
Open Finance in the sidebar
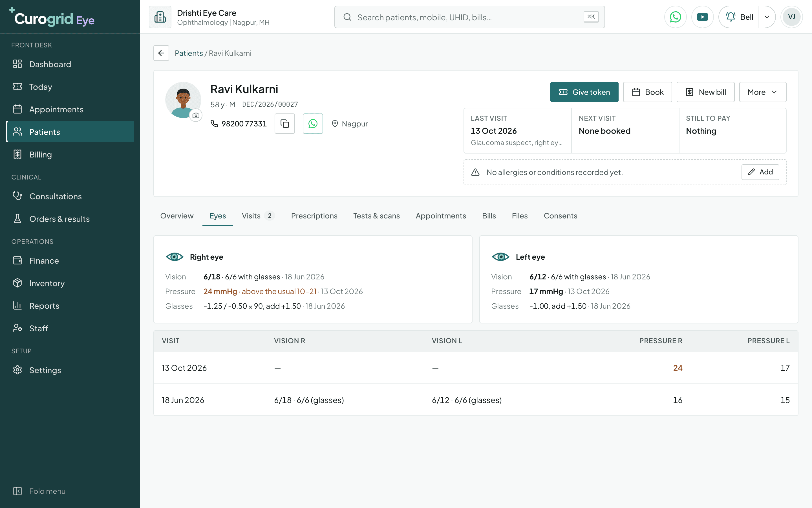tap(70, 260)
